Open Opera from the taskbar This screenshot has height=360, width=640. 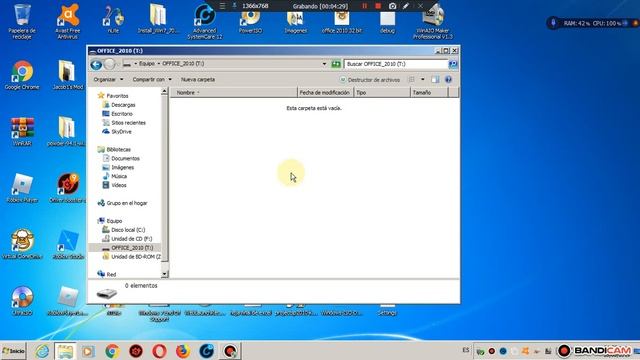click(159, 351)
